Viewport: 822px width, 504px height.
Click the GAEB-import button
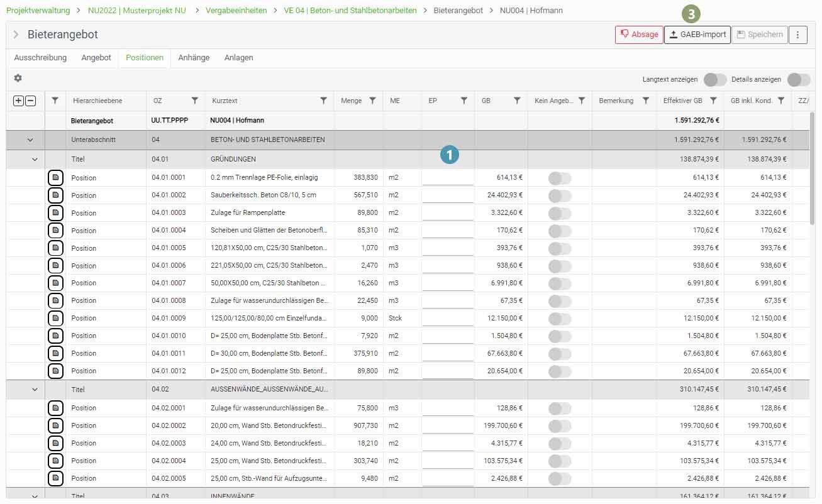[697, 35]
